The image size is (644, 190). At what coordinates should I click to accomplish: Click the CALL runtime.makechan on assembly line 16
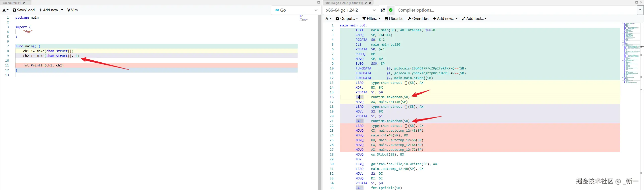tap(382, 97)
